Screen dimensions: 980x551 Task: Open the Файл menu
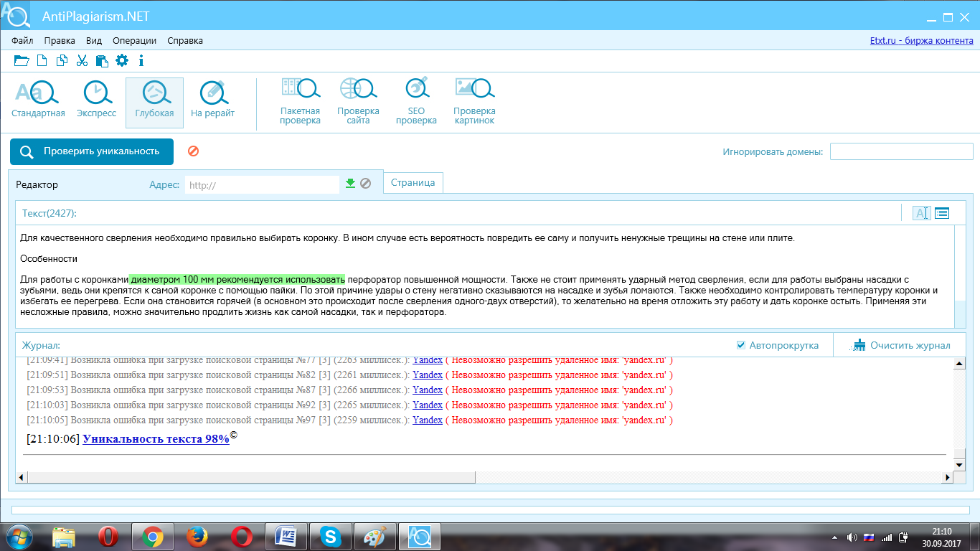point(22,41)
